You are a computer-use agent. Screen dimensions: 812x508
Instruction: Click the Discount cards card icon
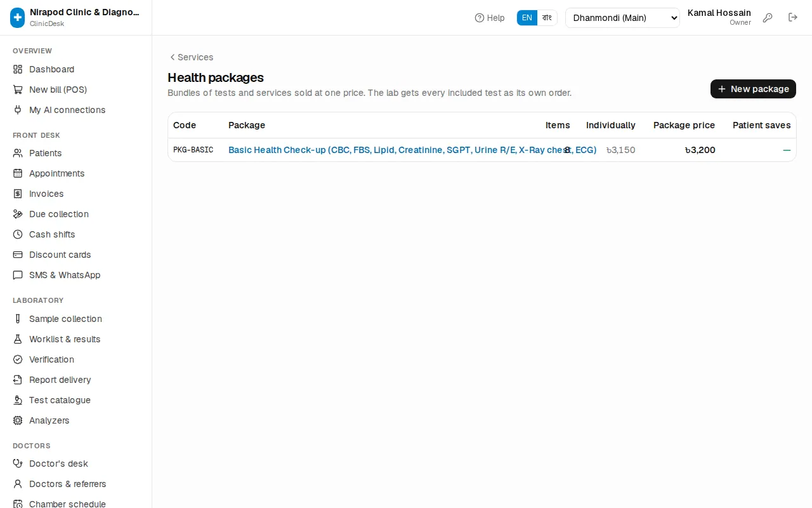coord(18,255)
